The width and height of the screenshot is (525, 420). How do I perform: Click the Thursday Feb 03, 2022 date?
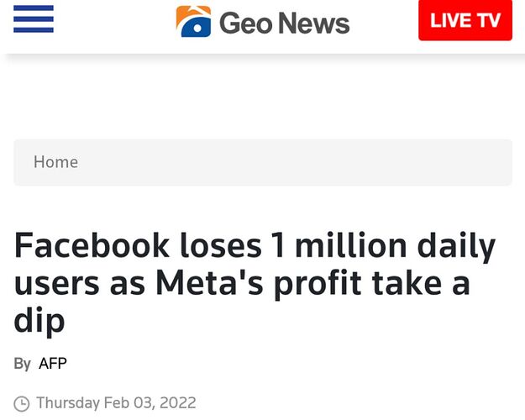tap(116, 403)
